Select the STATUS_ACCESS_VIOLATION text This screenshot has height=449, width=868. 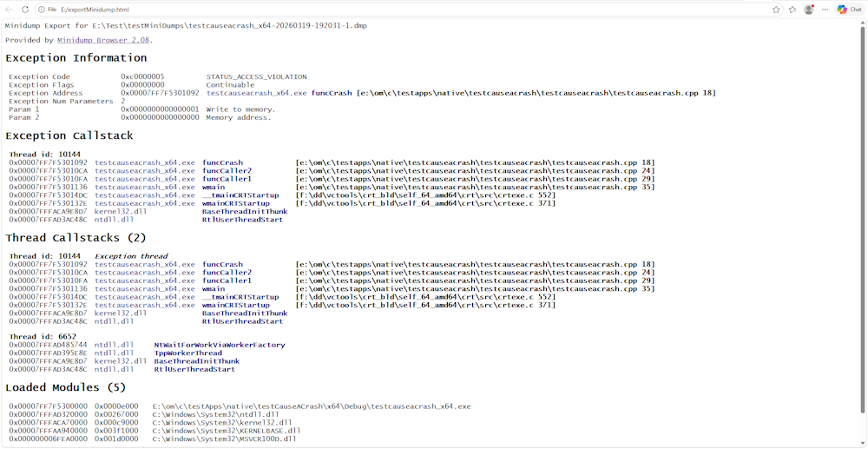(256, 77)
